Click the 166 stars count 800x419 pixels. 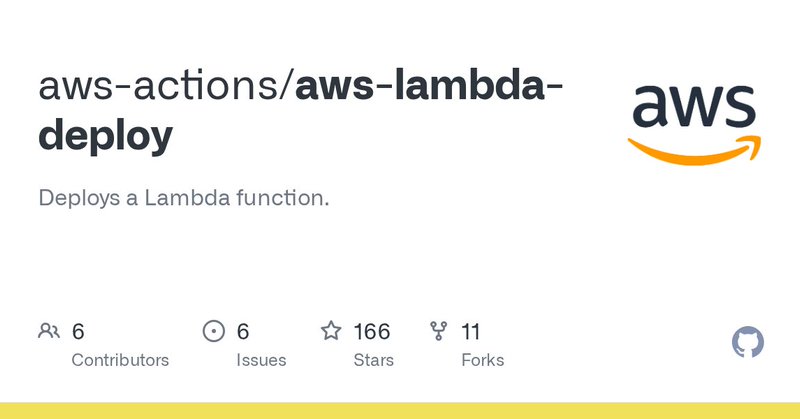pos(372,332)
